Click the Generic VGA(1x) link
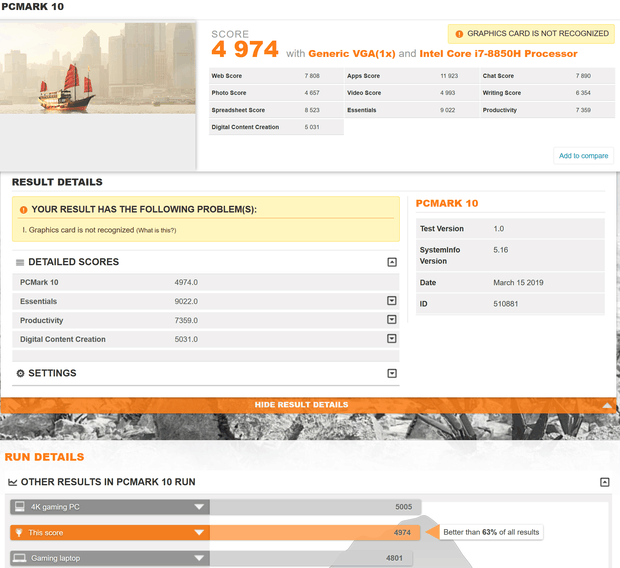The width and height of the screenshot is (620, 568). (352, 54)
